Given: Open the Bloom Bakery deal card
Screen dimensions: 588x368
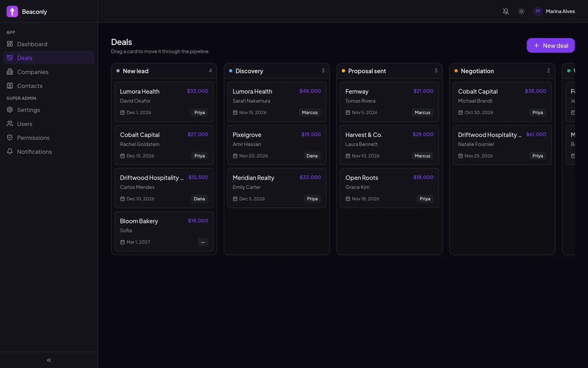Looking at the screenshot, I should [164, 231].
